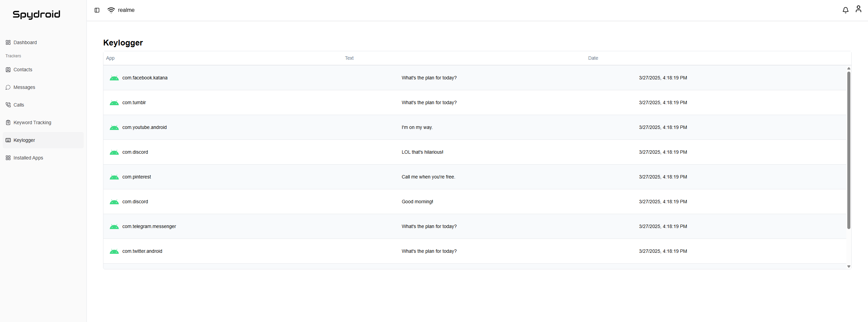Select the com.youtube.android app name

(144, 127)
